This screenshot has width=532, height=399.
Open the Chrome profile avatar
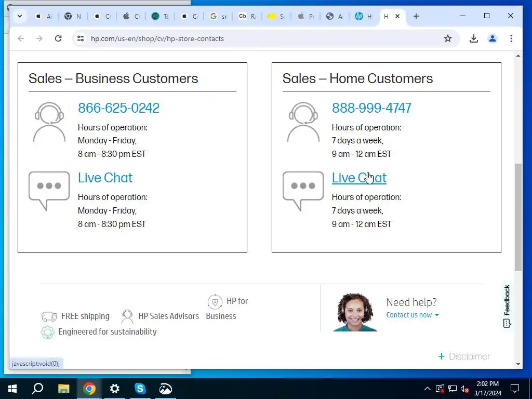[493, 38]
